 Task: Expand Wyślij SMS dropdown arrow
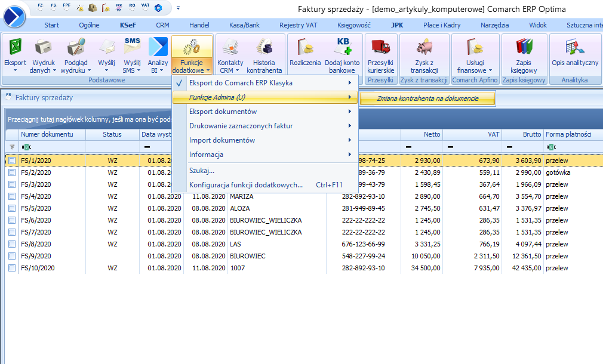139,71
